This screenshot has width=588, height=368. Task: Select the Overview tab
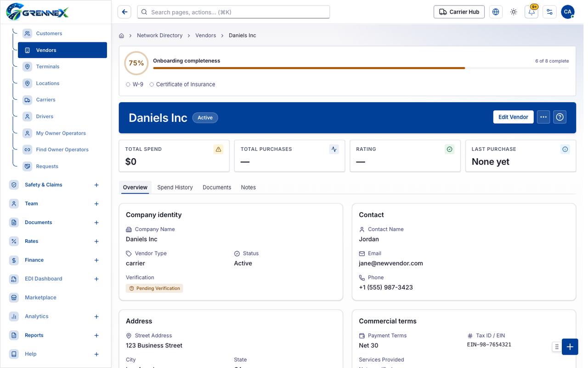point(135,187)
